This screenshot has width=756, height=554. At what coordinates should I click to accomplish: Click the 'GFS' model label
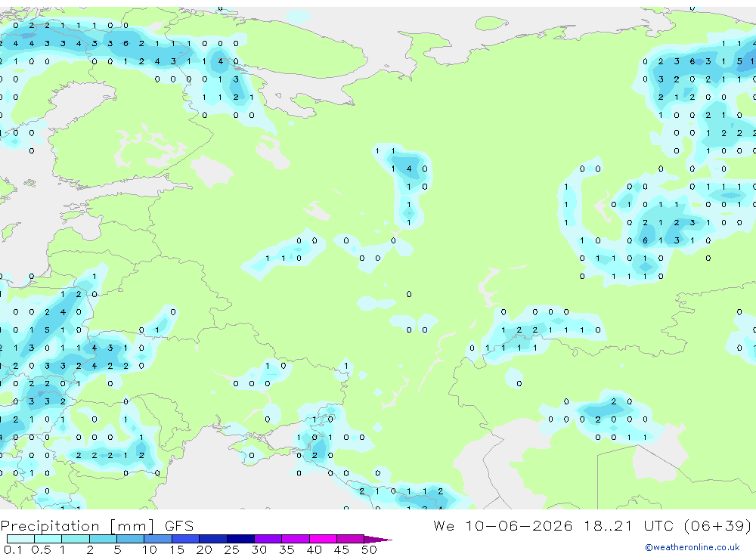179,525
